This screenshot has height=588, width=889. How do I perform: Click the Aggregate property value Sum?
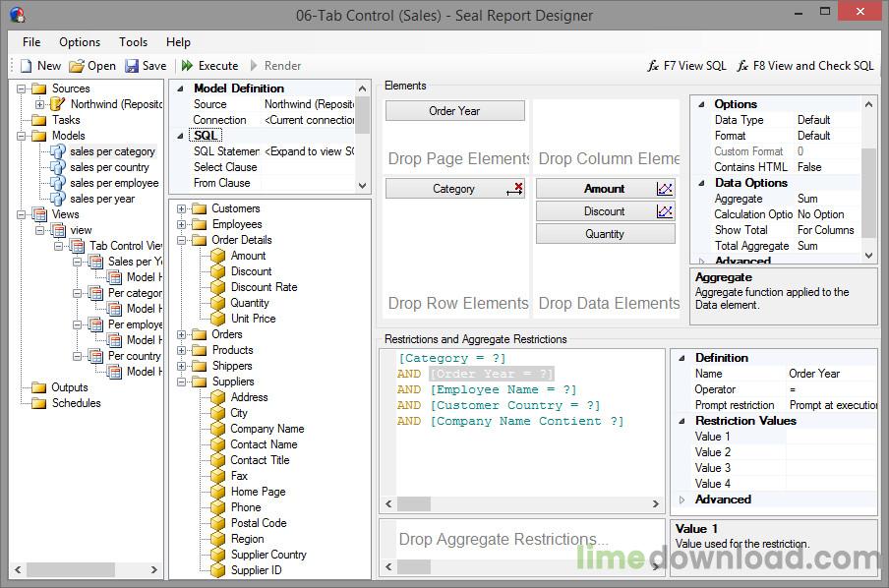click(x=807, y=199)
